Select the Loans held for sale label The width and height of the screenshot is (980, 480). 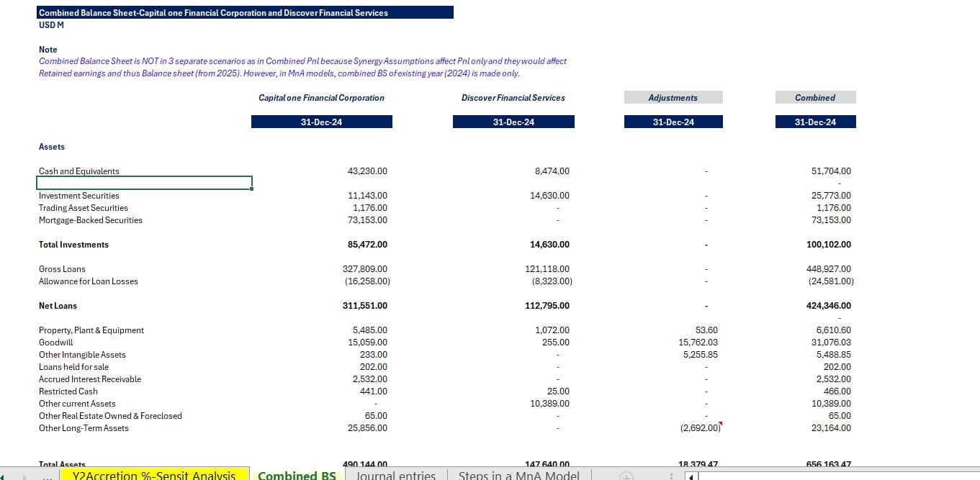coord(73,367)
